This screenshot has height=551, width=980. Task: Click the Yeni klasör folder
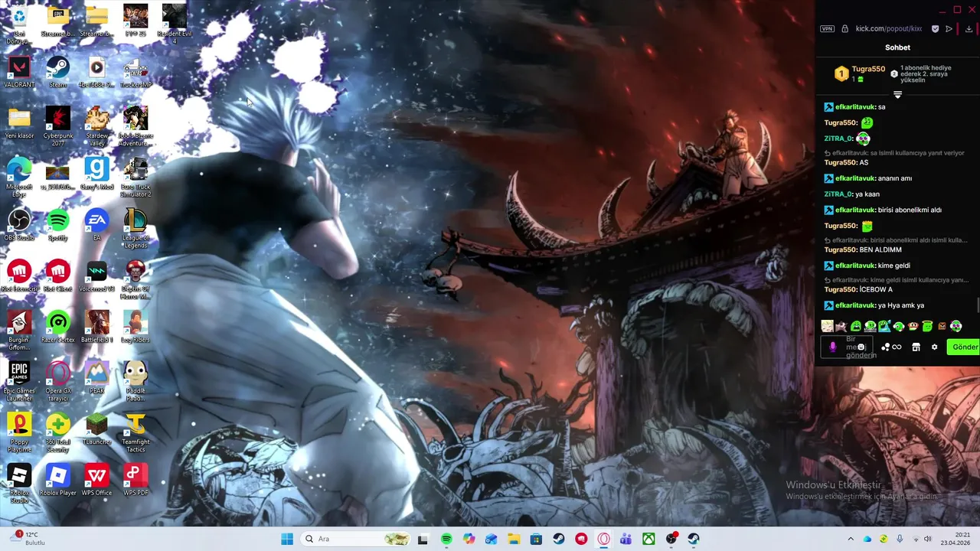click(x=19, y=123)
